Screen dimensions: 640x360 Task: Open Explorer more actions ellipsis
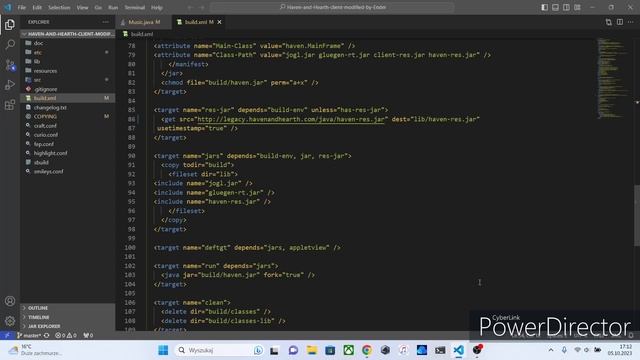pos(106,22)
